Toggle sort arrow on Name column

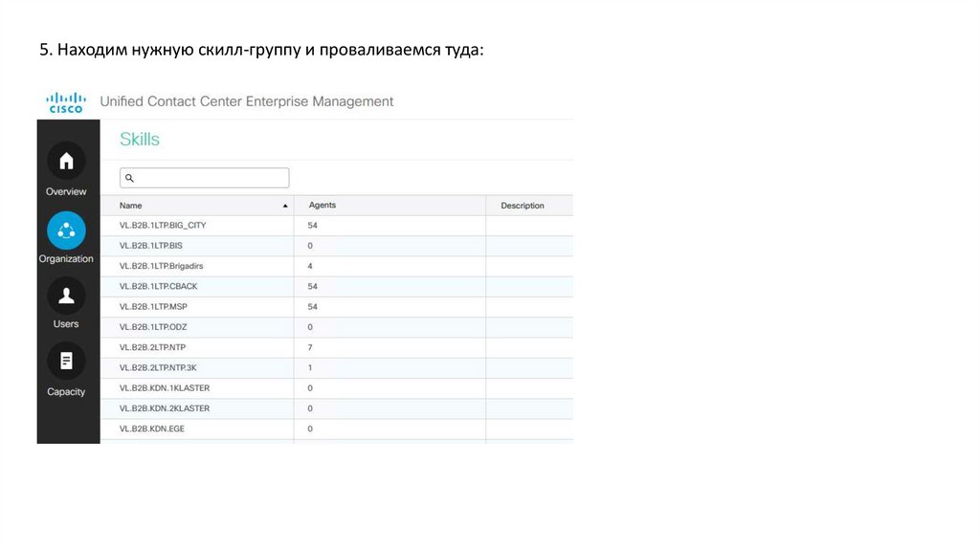(285, 206)
